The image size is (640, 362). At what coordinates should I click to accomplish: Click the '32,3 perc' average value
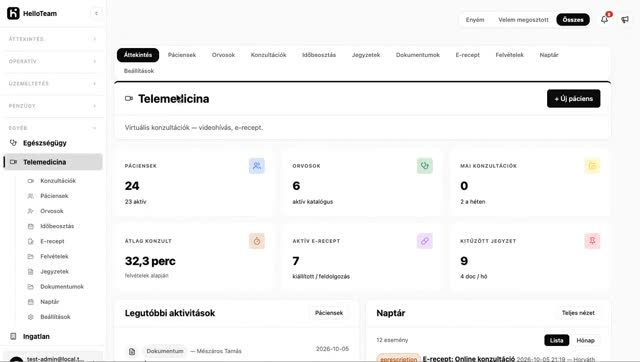[x=150, y=261]
